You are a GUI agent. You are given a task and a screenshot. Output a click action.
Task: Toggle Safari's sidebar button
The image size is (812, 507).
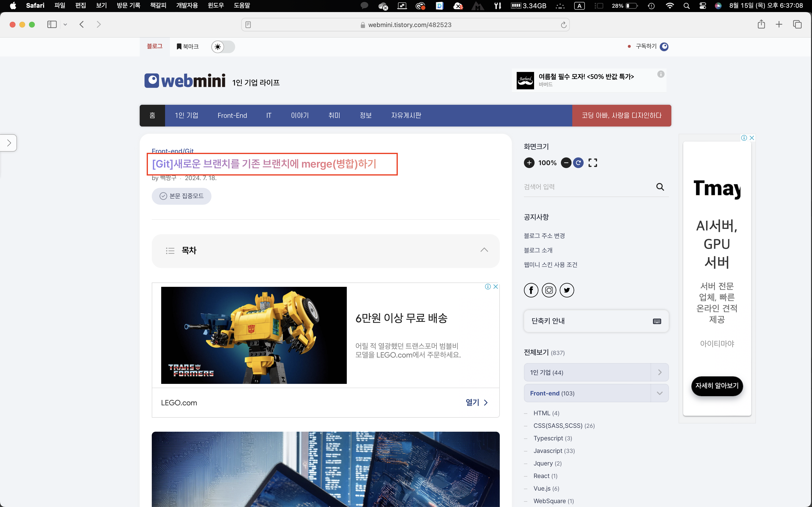point(52,24)
